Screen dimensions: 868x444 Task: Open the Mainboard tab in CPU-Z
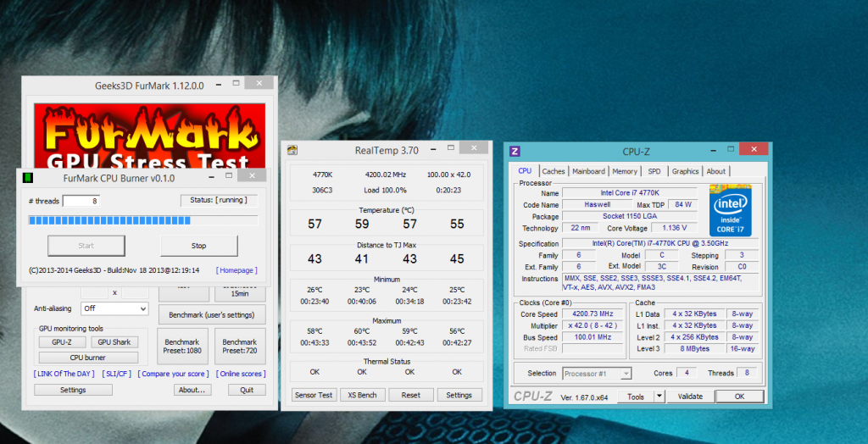click(588, 171)
